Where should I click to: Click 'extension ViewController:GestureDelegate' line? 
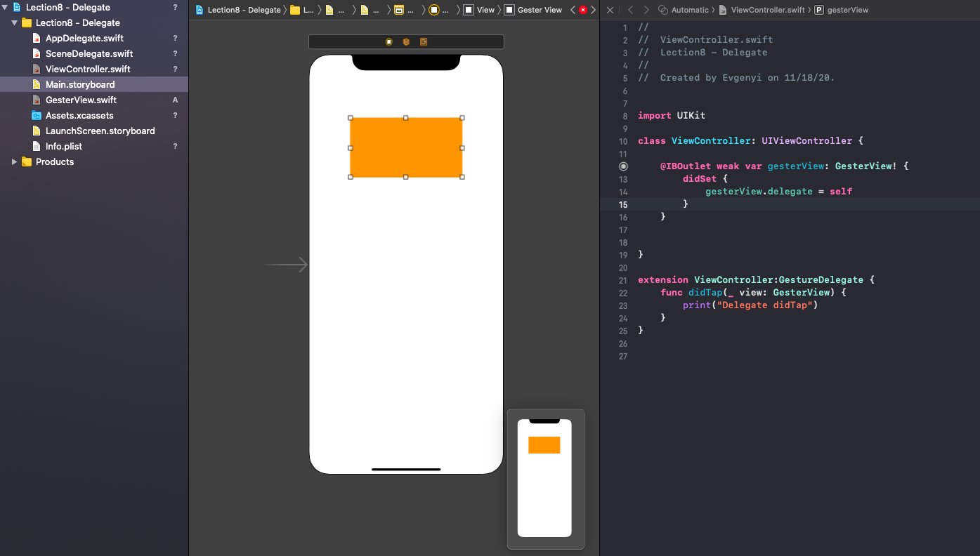coord(757,279)
